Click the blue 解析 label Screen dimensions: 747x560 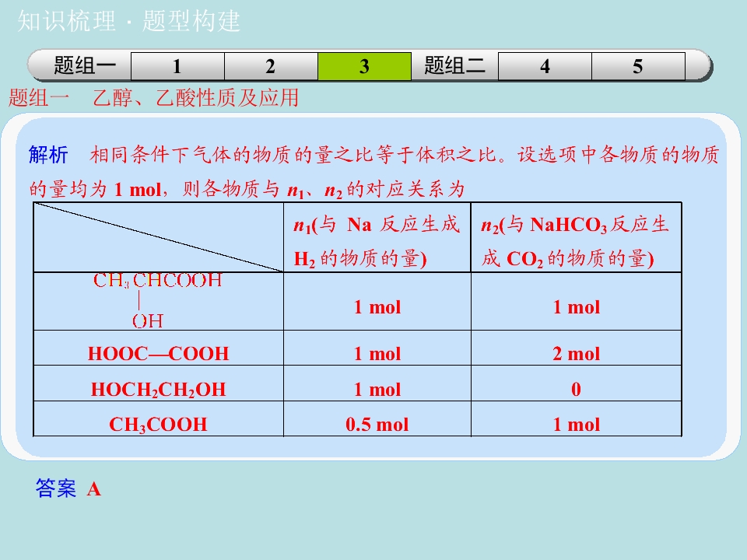[x=48, y=155]
